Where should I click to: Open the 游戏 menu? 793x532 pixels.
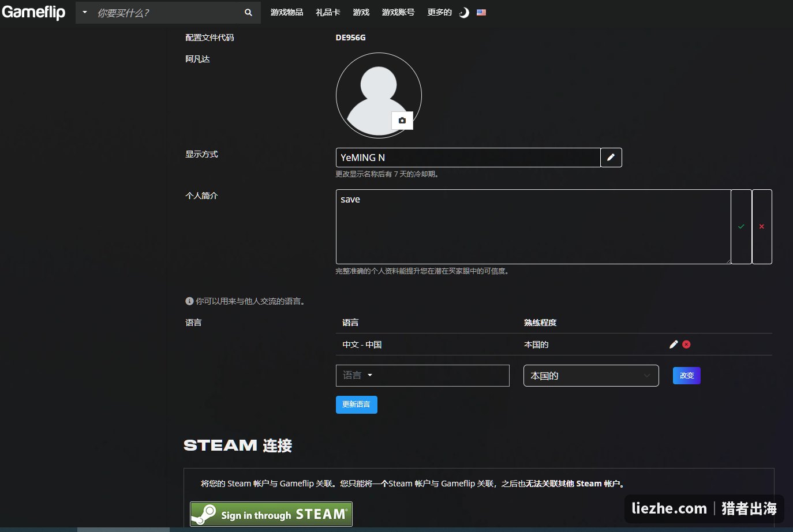[361, 12]
